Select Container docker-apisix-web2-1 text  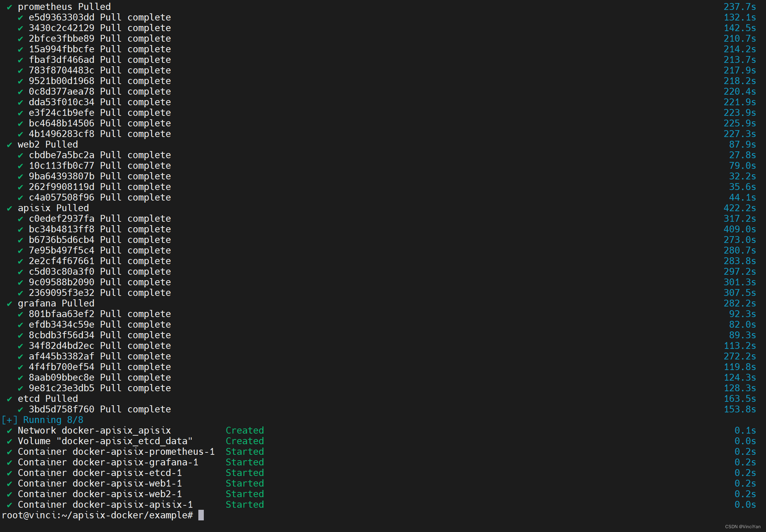pyautogui.click(x=100, y=494)
